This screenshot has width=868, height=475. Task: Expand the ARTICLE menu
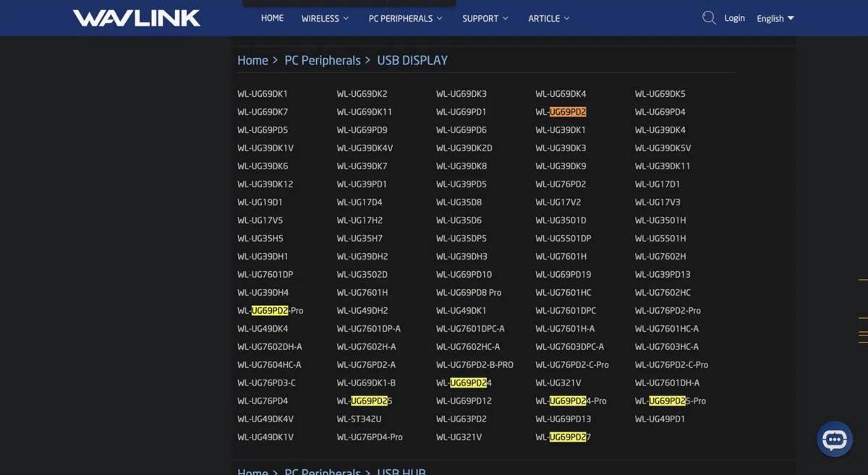point(549,18)
